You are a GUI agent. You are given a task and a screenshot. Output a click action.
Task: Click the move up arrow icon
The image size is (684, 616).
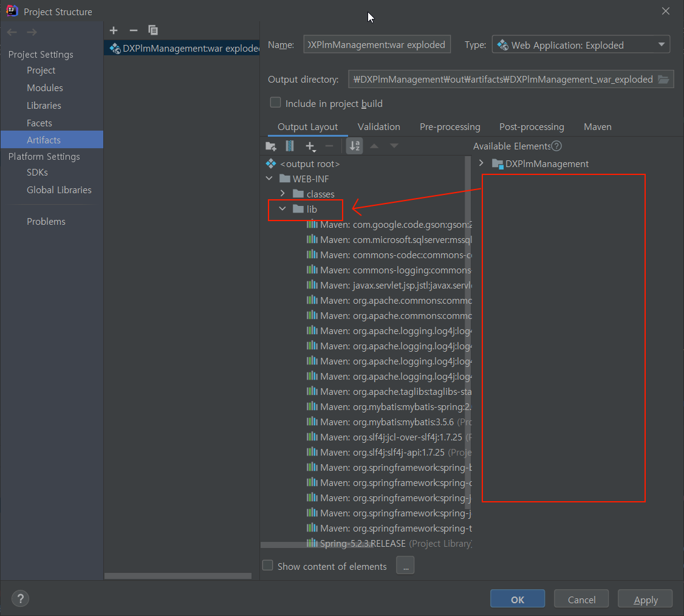click(374, 146)
